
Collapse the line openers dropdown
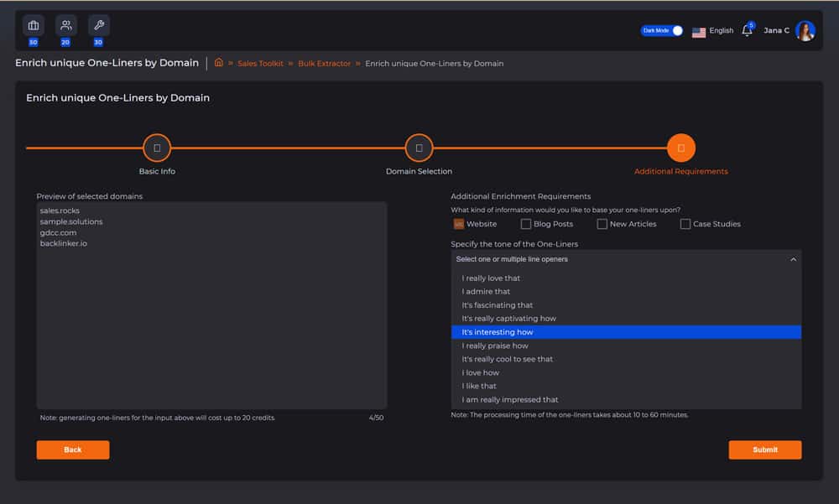click(x=793, y=260)
